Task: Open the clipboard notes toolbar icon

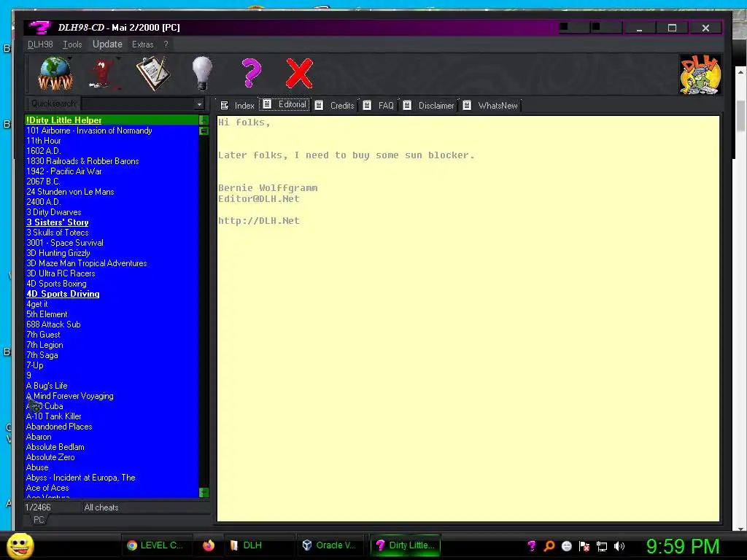Action: tap(153, 73)
